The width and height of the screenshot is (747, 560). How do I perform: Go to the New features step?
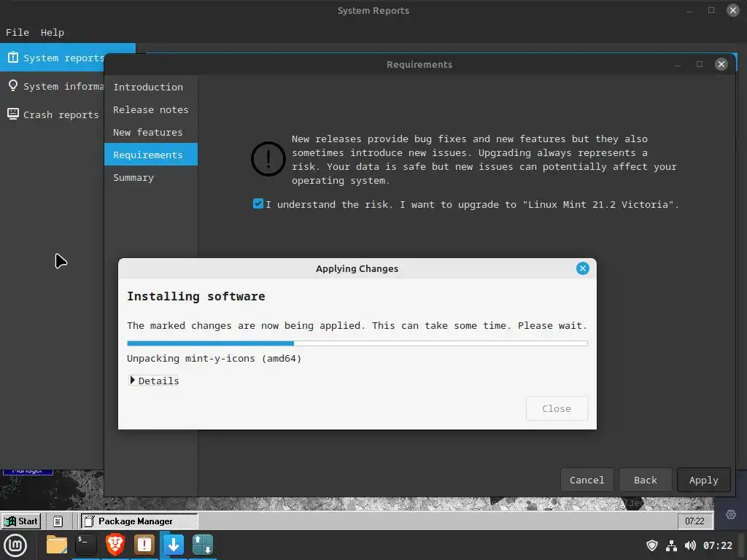[x=150, y=133]
